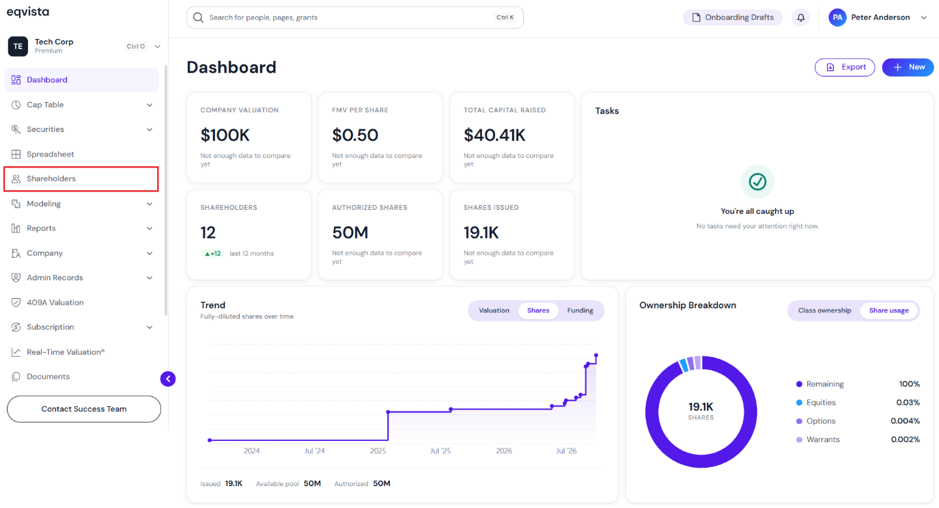939x508 pixels.
Task: Switch Trend chart to Funding
Action: tap(580, 310)
